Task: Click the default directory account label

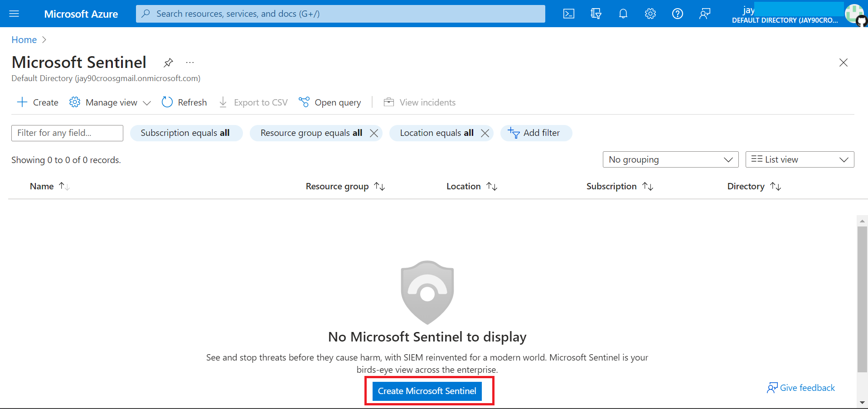Action: [785, 20]
